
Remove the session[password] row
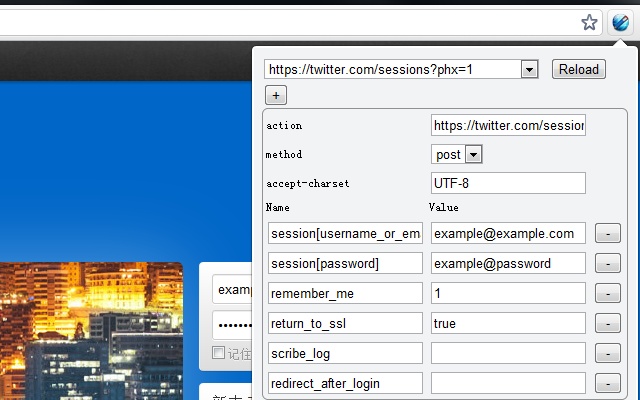pyautogui.click(x=608, y=263)
